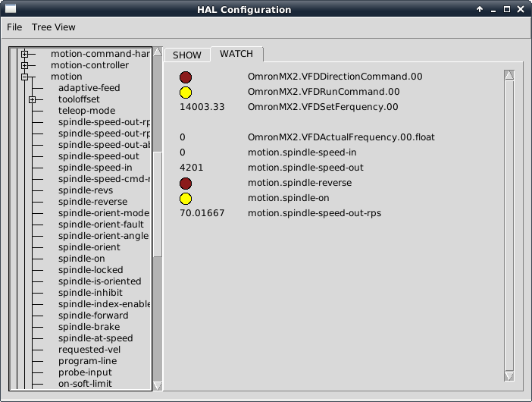This screenshot has height=402, width=532.
Task: Select spindle-orient-angle in the tree
Action: (x=104, y=236)
